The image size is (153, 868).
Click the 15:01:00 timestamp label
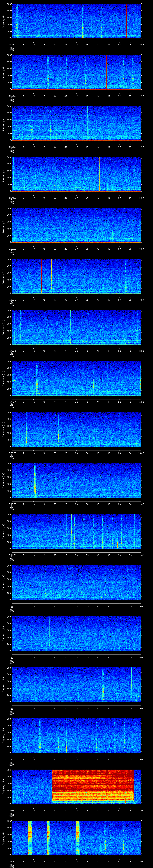[12, 44]
